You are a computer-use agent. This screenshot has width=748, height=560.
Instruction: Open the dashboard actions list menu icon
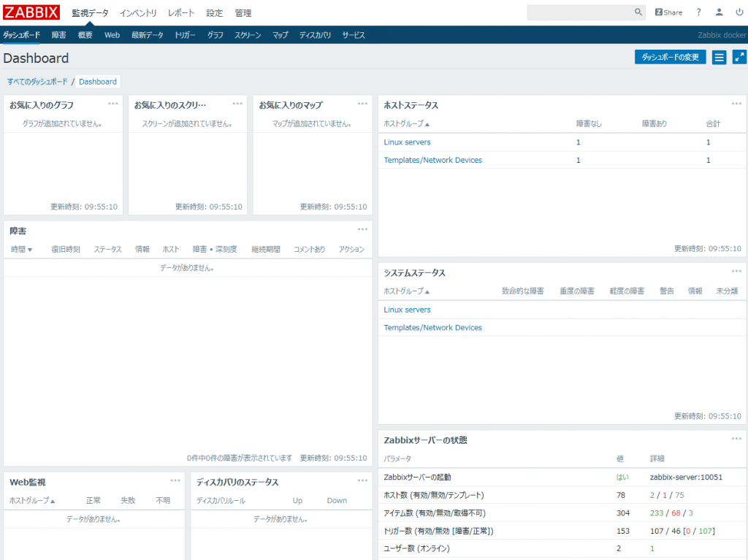click(x=719, y=58)
